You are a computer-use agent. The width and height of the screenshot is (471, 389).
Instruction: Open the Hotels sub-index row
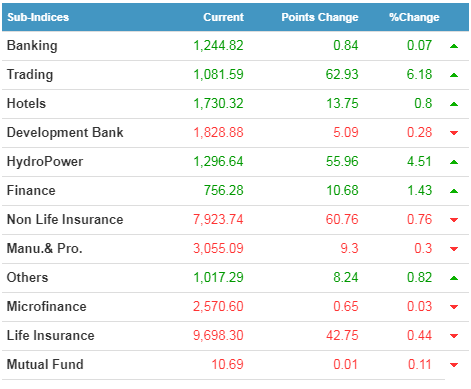click(235, 104)
